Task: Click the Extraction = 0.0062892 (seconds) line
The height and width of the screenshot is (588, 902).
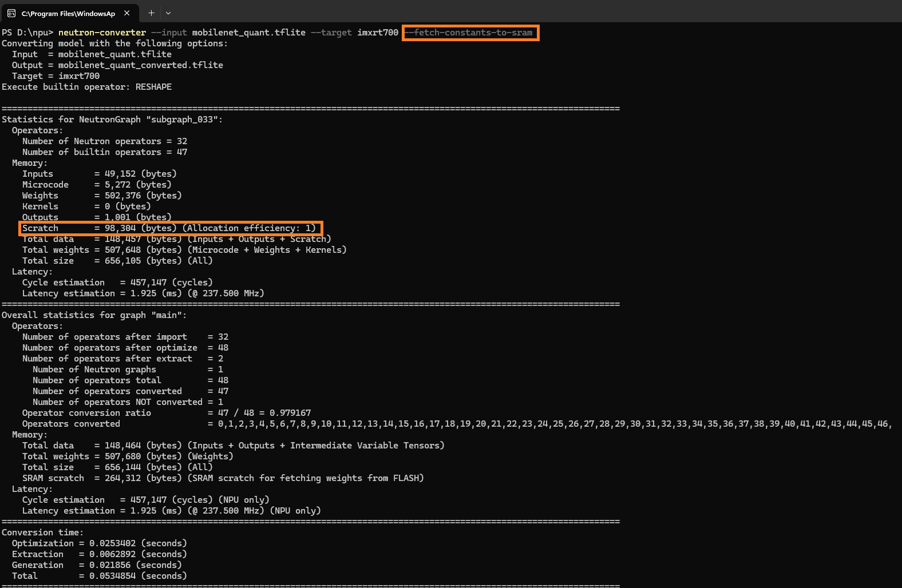Action: [100, 554]
